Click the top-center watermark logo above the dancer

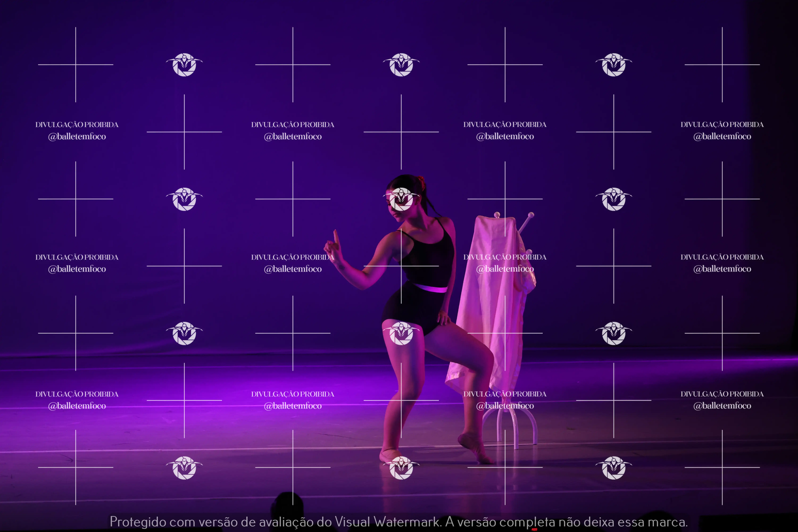(401, 65)
